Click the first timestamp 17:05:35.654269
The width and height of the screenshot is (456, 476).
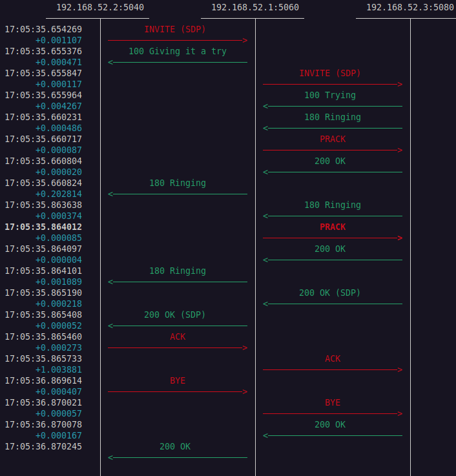tap(43, 30)
